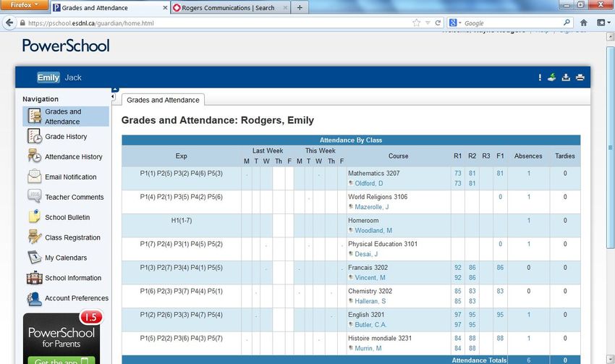Click the Get the app button
The width and height of the screenshot is (615, 364).
pyautogui.click(x=61, y=360)
